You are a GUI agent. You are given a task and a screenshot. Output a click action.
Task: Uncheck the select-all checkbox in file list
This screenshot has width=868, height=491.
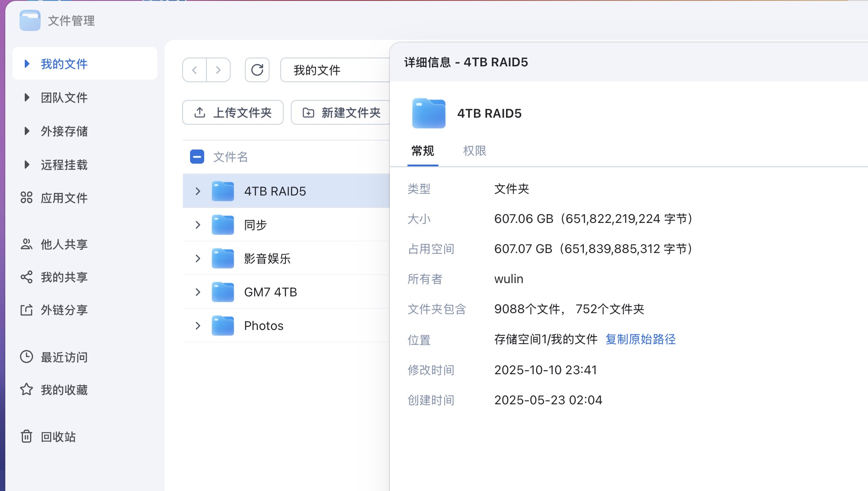(196, 157)
